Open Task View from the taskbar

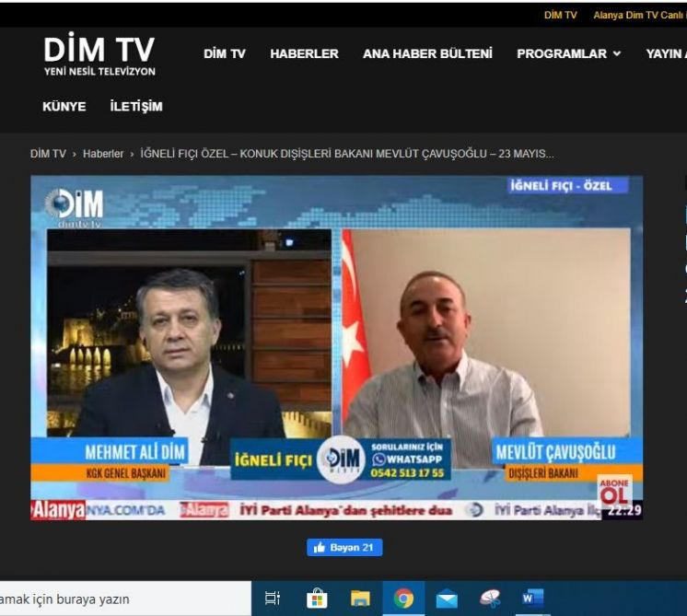click(x=273, y=599)
